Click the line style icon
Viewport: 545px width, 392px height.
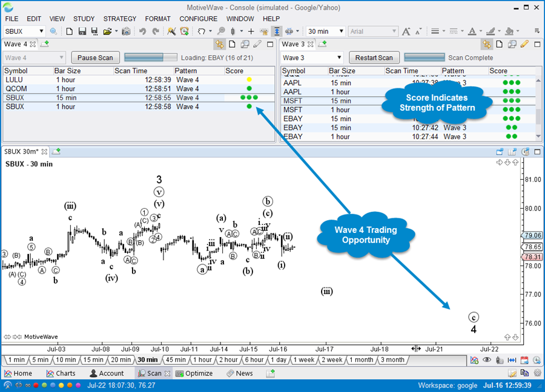pyautogui.click(x=453, y=31)
